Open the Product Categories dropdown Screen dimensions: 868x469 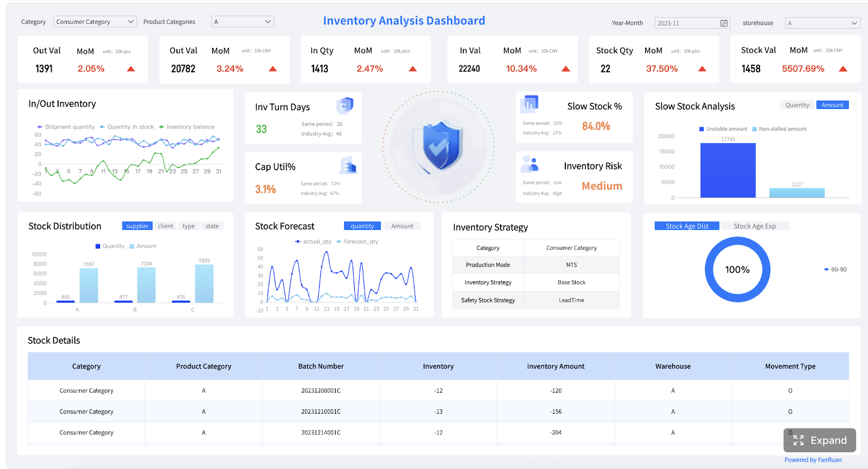point(242,22)
